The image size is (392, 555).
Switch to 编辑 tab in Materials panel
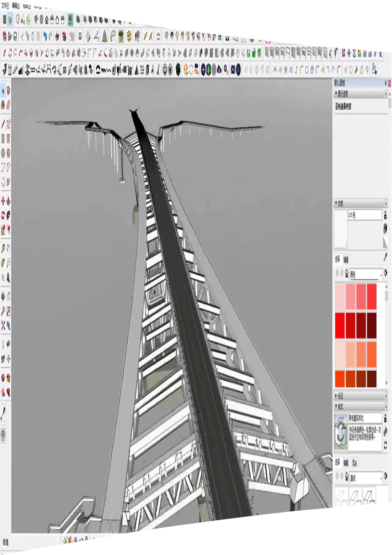coord(346,259)
